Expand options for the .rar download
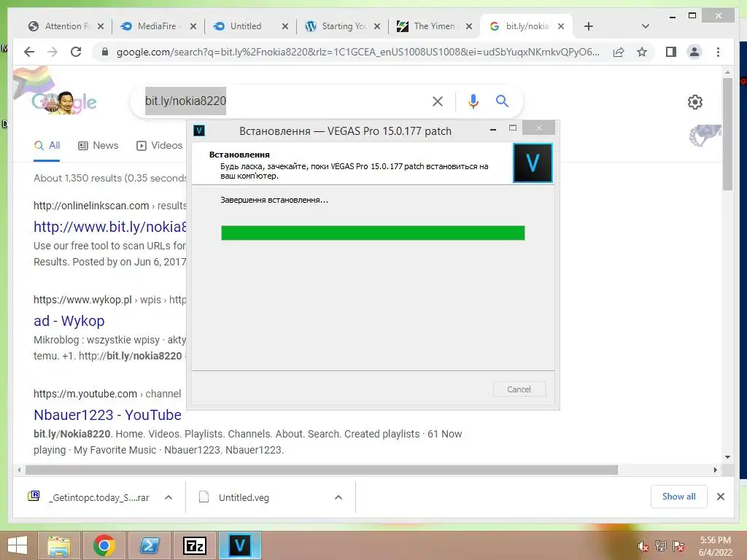 pyautogui.click(x=169, y=497)
